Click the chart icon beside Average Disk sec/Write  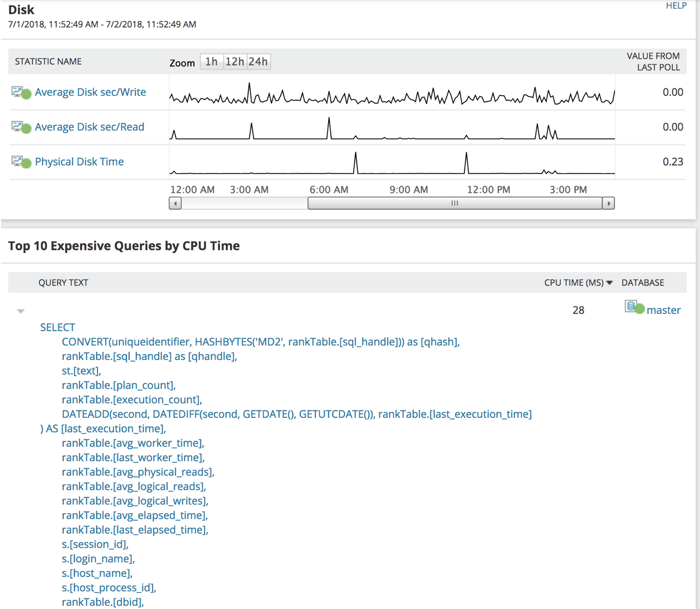[x=17, y=91]
